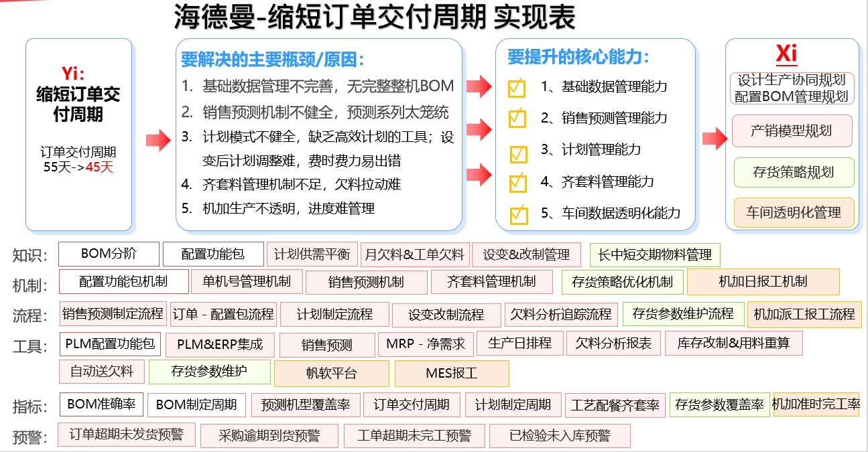Toggle the checkbox next to 计划管理能力

pos(518,153)
